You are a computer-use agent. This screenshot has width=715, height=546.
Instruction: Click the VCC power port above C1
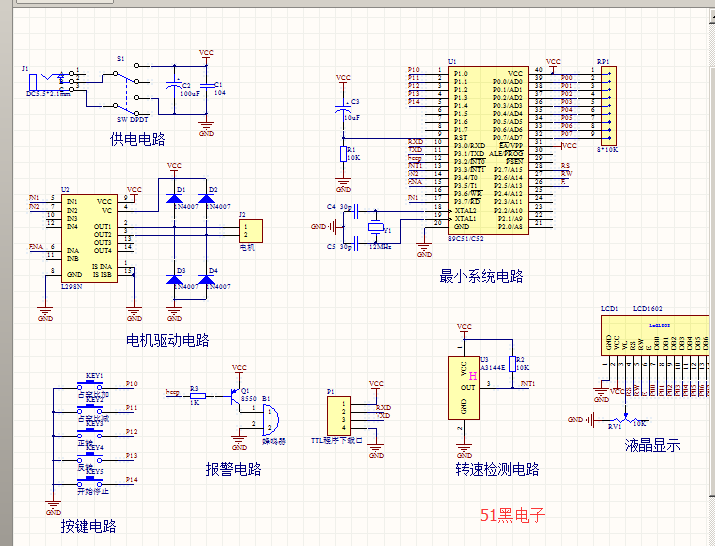pyautogui.click(x=207, y=55)
